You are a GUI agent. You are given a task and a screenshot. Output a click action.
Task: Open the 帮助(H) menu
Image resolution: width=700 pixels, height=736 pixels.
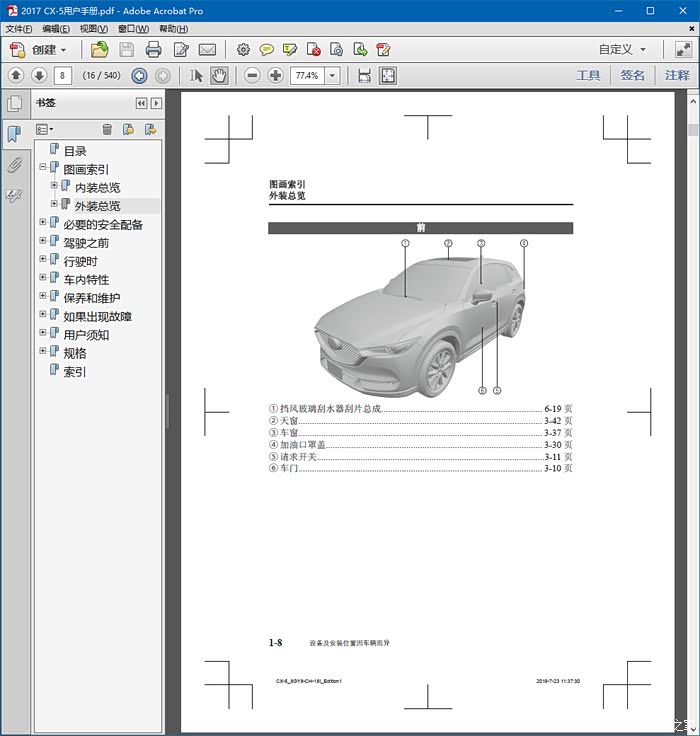(173, 29)
